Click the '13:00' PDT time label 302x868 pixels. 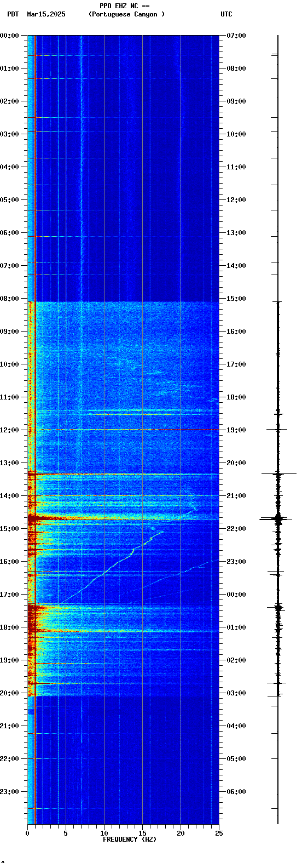pyautogui.click(x=9, y=463)
